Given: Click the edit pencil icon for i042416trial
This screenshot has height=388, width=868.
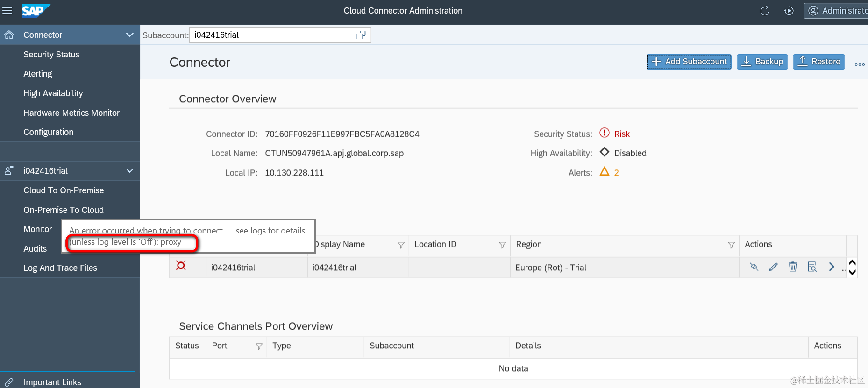Looking at the screenshot, I should tap(774, 267).
